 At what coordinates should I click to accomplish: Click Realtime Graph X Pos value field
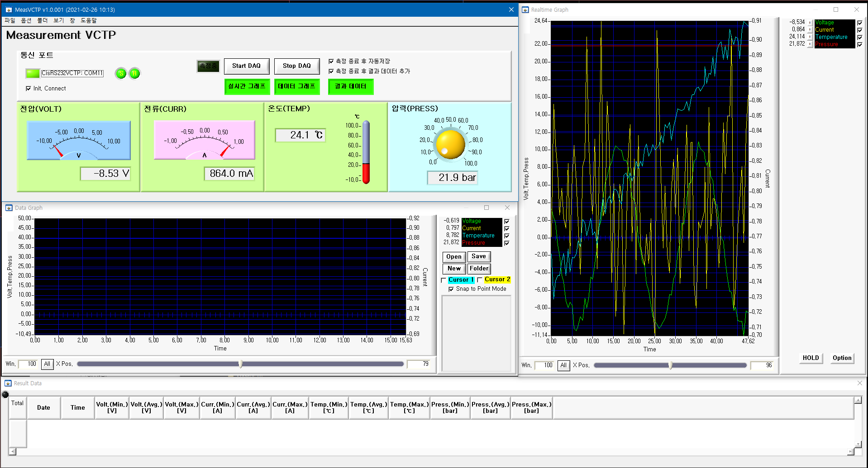763,365
